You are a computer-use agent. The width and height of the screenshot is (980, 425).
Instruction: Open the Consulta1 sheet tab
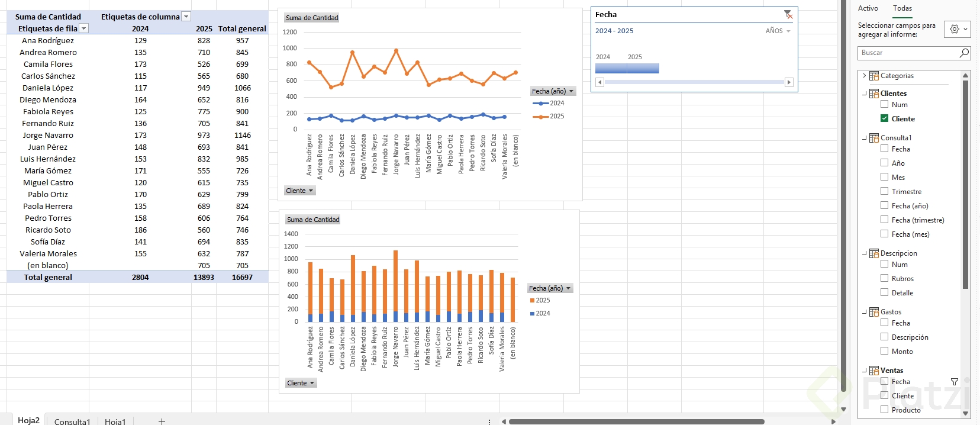coord(72,421)
